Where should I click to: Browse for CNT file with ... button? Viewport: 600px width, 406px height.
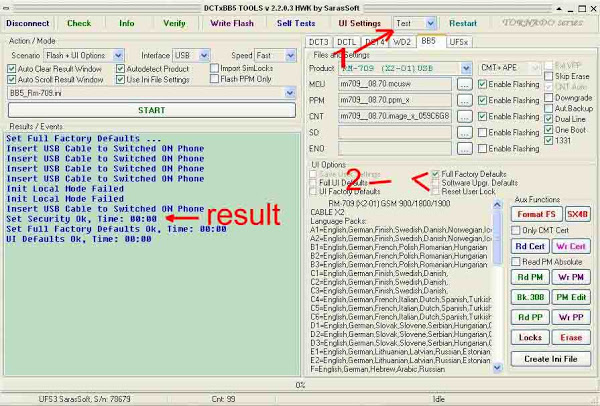point(464,116)
